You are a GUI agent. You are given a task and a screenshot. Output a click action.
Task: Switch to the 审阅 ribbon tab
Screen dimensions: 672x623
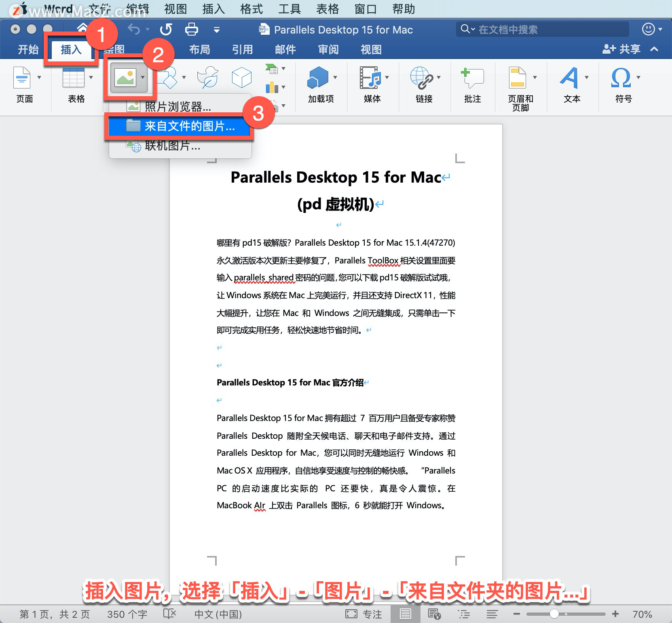(328, 49)
